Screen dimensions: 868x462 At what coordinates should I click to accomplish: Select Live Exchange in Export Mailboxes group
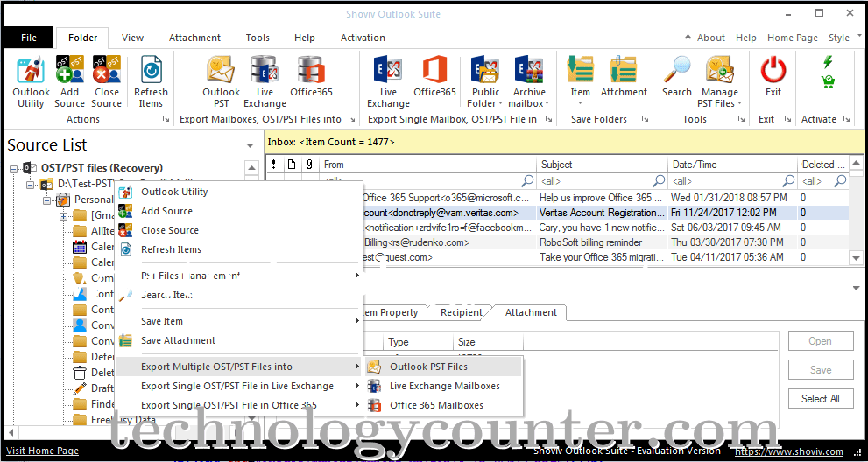pyautogui.click(x=265, y=82)
